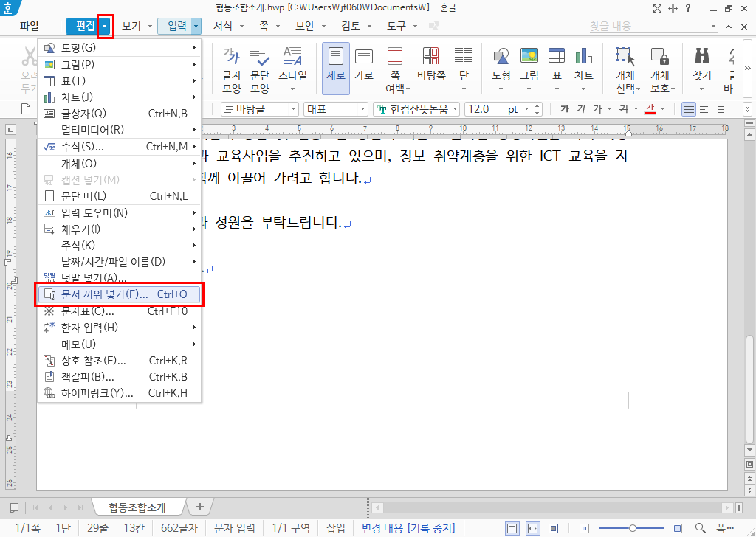Click the red font color 가 button

click(650, 109)
